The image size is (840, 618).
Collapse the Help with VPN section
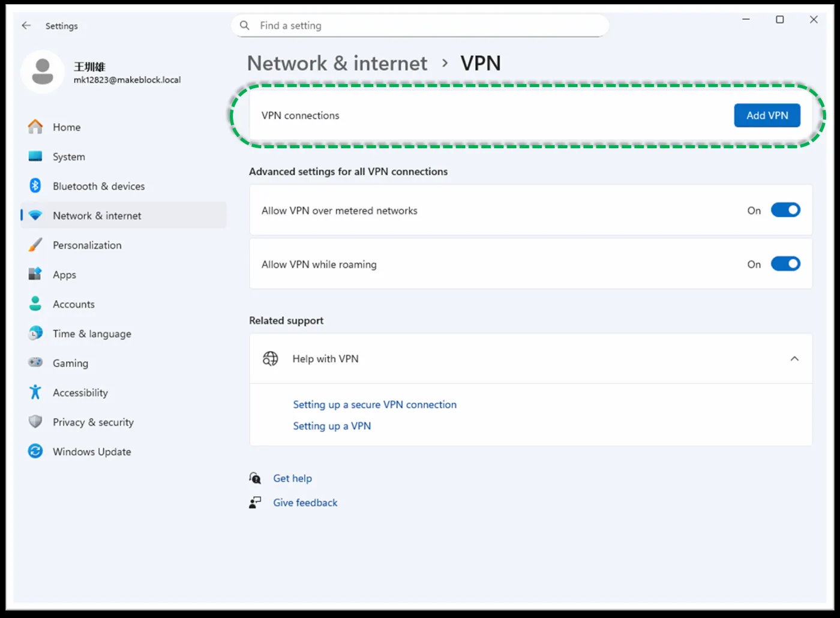[x=794, y=359]
